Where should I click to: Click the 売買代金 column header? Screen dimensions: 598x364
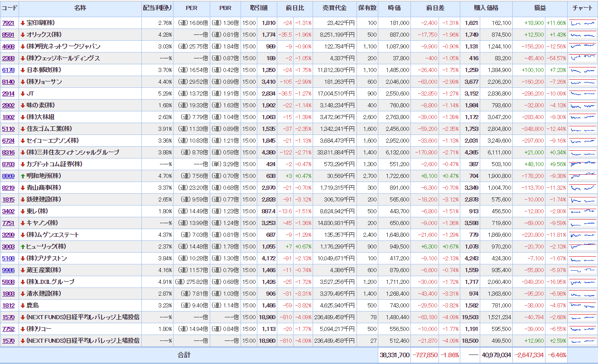point(334,8)
